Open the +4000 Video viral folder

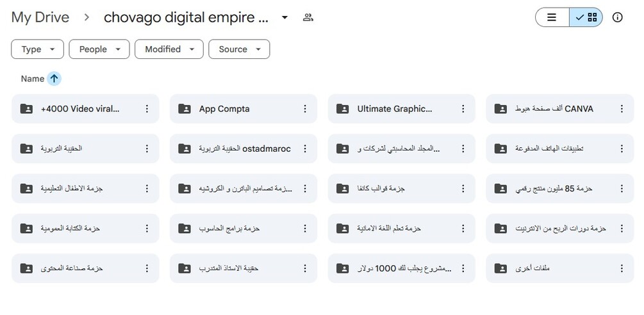point(79,109)
